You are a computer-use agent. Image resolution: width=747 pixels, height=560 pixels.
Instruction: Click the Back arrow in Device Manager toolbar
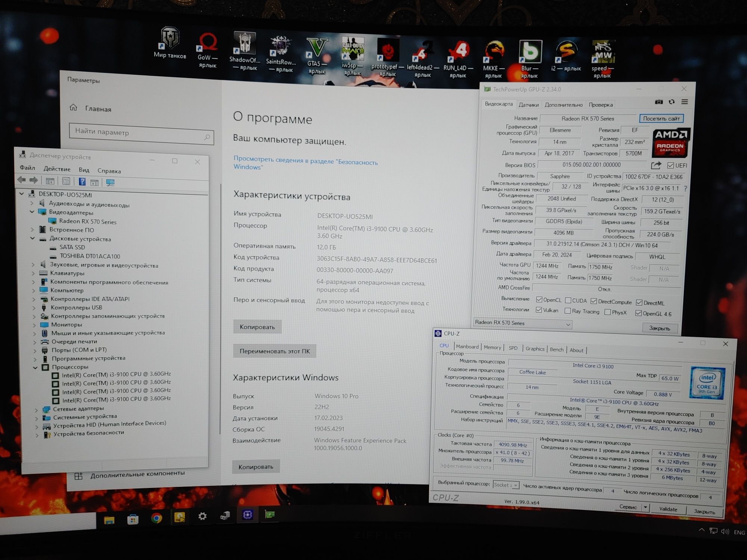22,180
